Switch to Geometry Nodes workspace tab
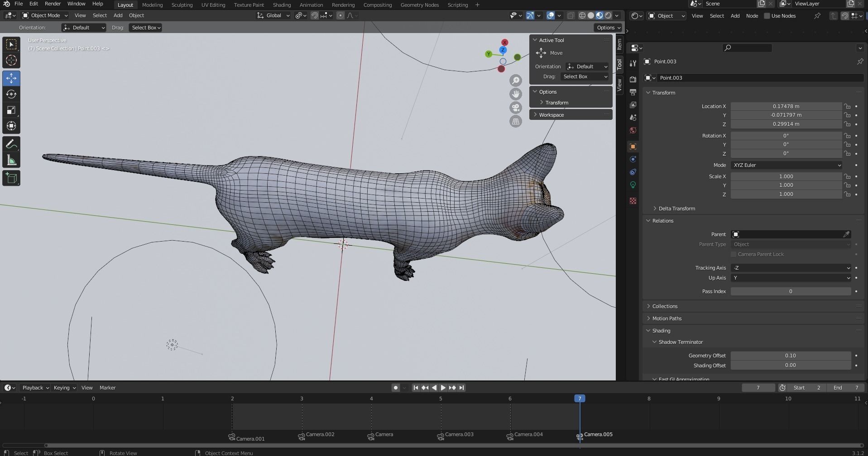This screenshot has width=868, height=456. pyautogui.click(x=420, y=5)
